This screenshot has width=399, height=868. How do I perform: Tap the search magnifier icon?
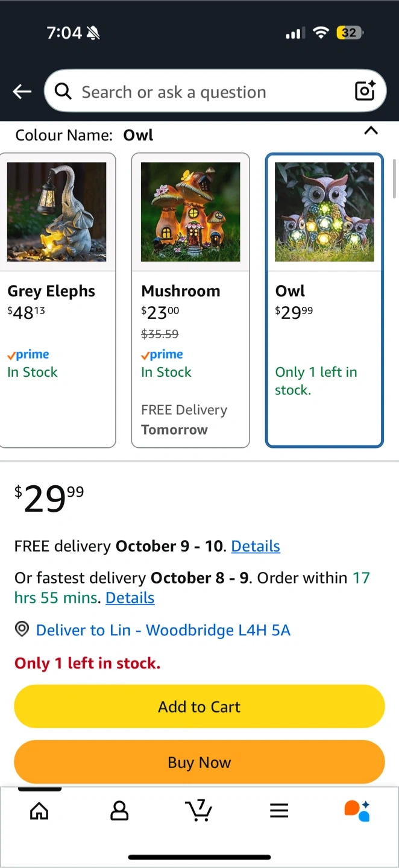pyautogui.click(x=63, y=91)
